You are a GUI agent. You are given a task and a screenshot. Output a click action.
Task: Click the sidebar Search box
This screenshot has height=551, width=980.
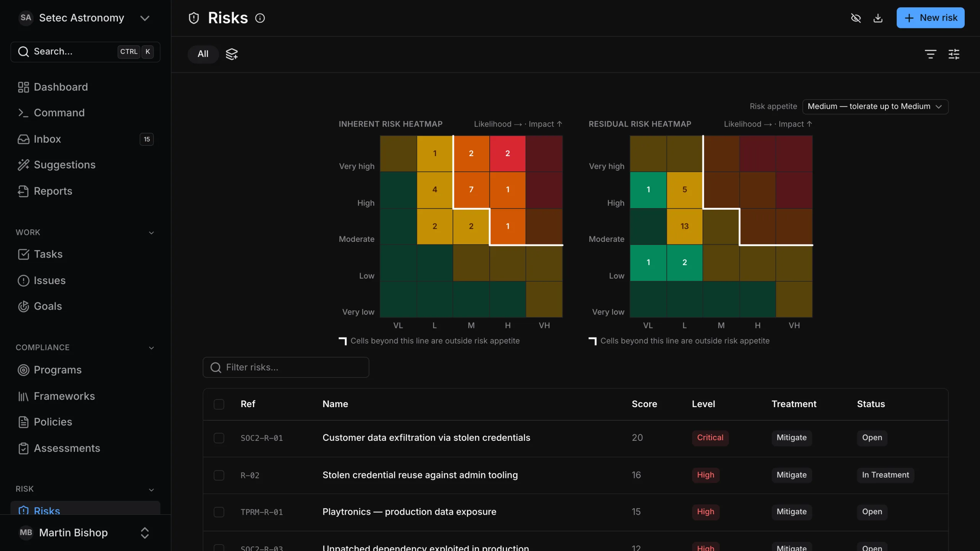(85, 52)
